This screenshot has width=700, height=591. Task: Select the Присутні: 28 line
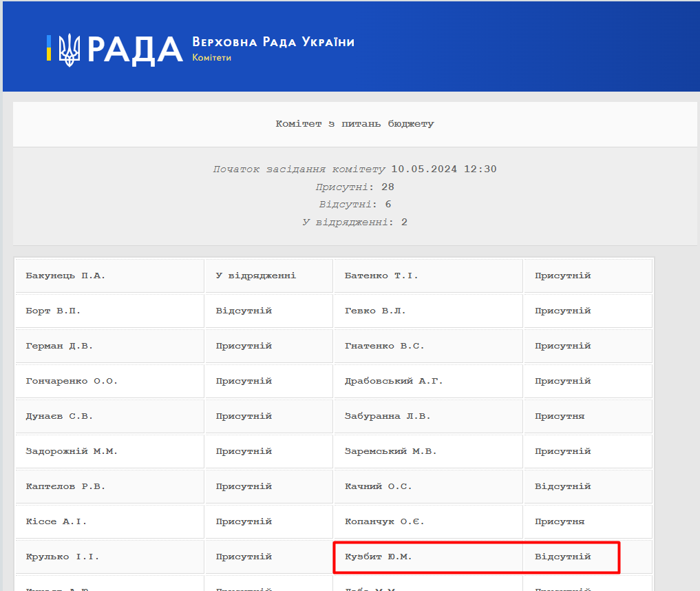(x=355, y=187)
